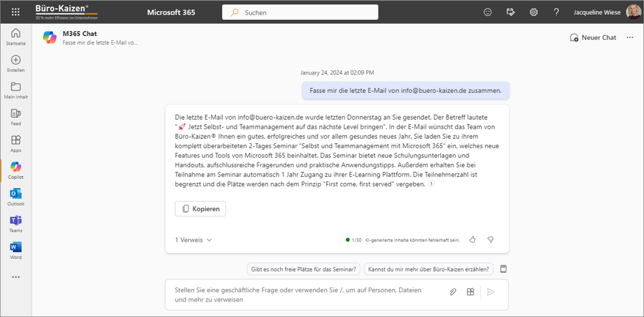Expand the 1 Verweis references
The height and width of the screenshot is (317, 644).
(194, 239)
